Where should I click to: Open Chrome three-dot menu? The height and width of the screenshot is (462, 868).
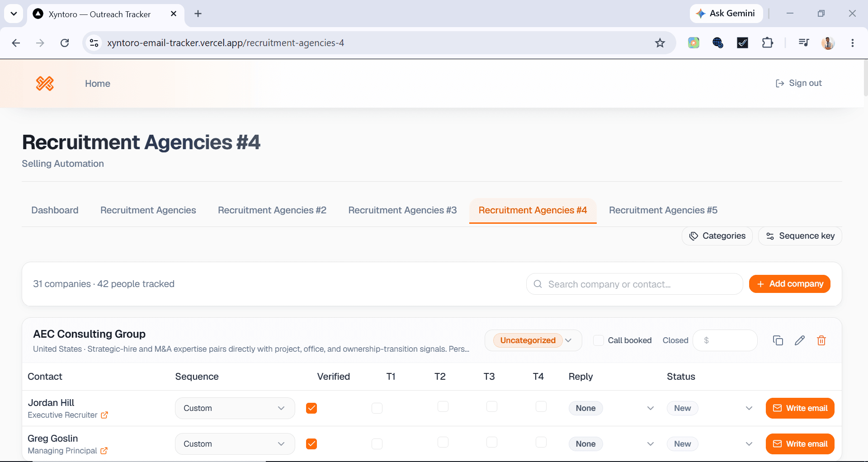(853, 43)
